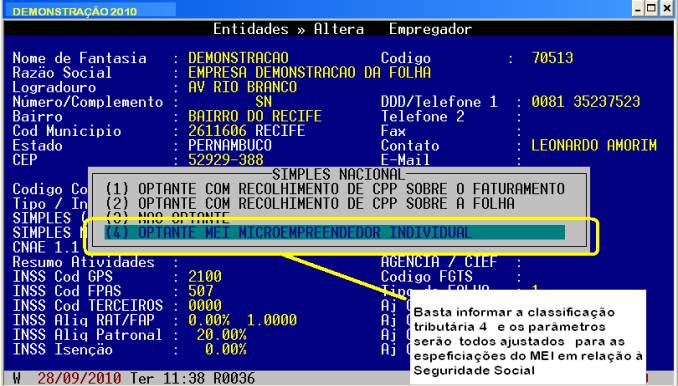Screen dimensions: 678x386
Task: Click the INSS Isenção 0.00% value
Action: (x=225, y=349)
